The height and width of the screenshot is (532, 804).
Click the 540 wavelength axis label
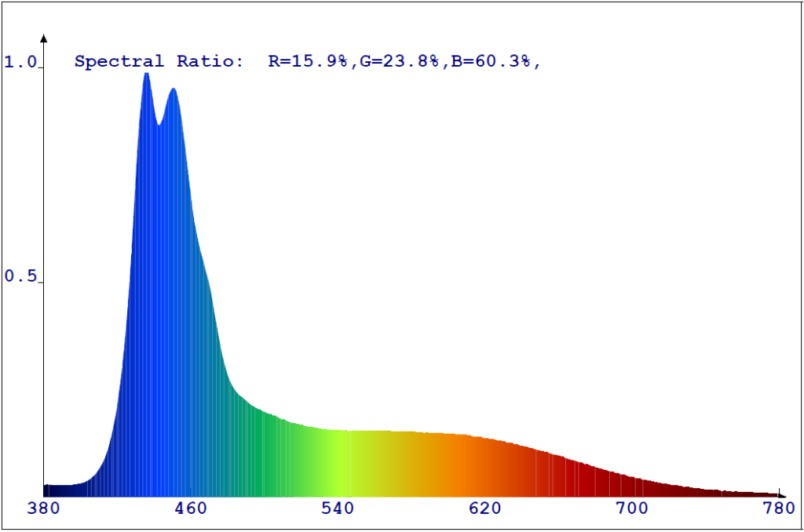click(338, 508)
